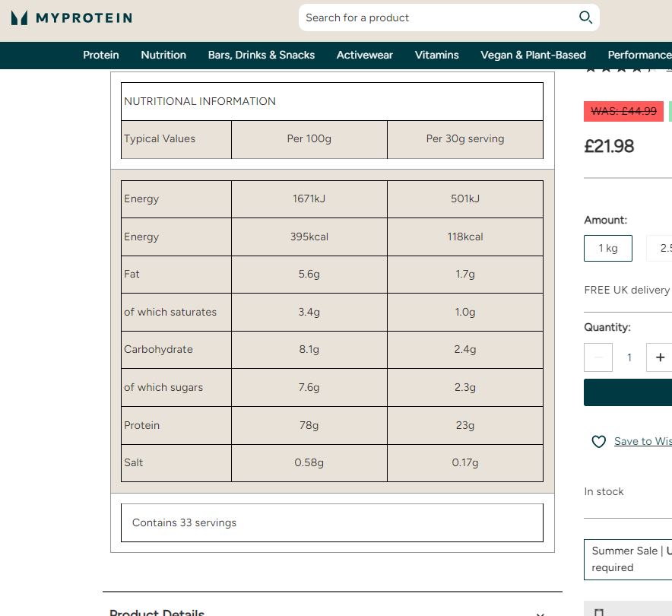This screenshot has height=616, width=672.
Task: Click the Summer Sale offer box
Action: click(628, 560)
